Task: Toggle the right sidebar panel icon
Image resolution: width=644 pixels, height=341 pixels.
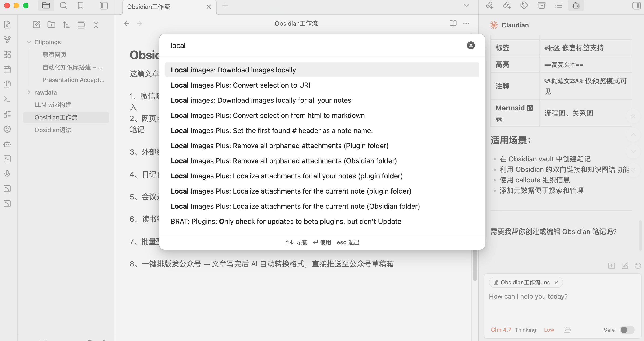Action: (636, 6)
